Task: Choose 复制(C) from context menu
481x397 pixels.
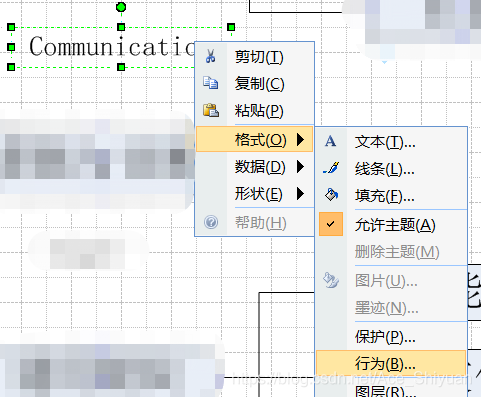Action: (254, 84)
